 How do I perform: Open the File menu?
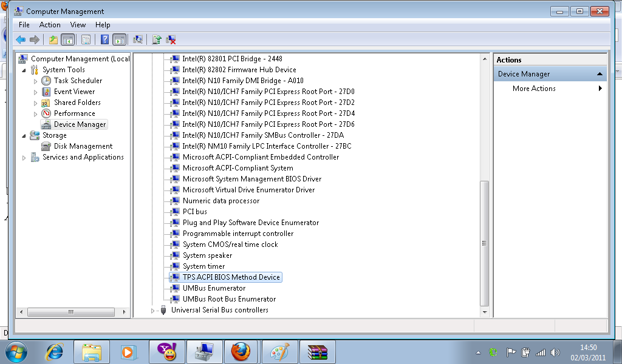(24, 25)
